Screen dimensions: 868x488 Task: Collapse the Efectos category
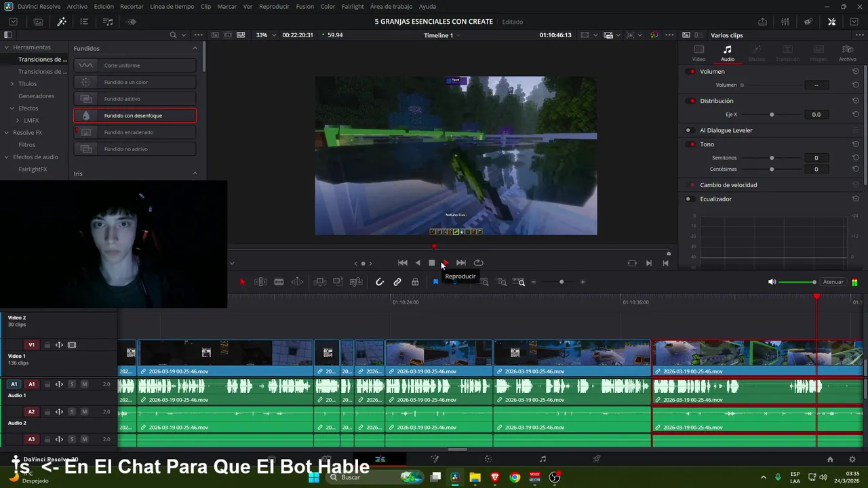tap(12, 108)
